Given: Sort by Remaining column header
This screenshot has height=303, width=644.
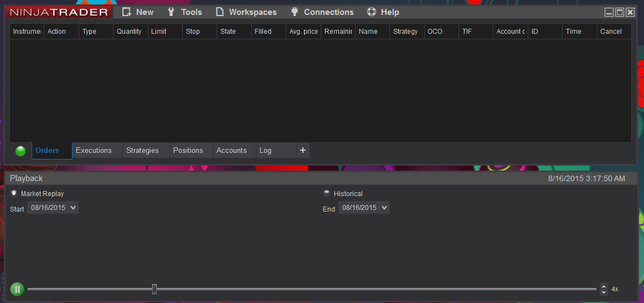Looking at the screenshot, I should (x=338, y=31).
